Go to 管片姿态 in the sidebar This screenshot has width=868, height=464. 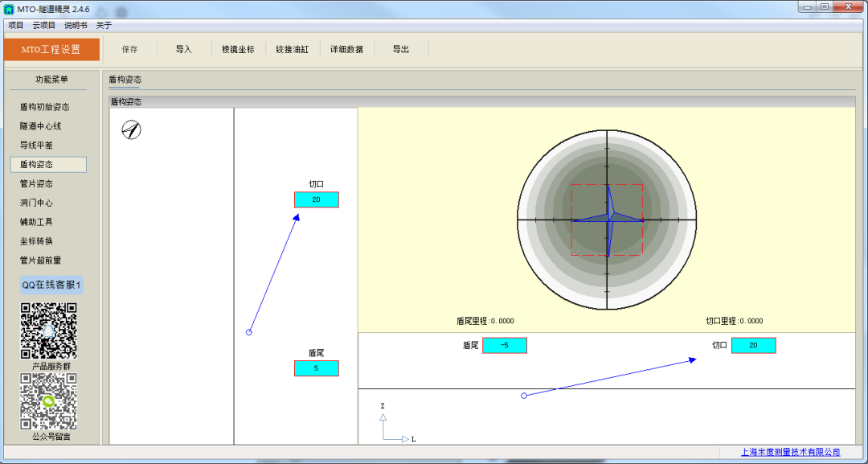click(37, 183)
